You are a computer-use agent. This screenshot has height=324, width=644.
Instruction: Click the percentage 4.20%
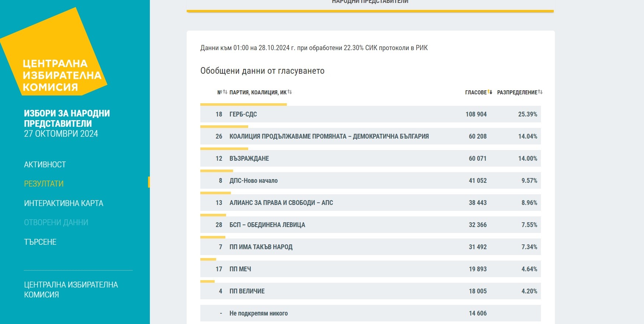click(529, 291)
